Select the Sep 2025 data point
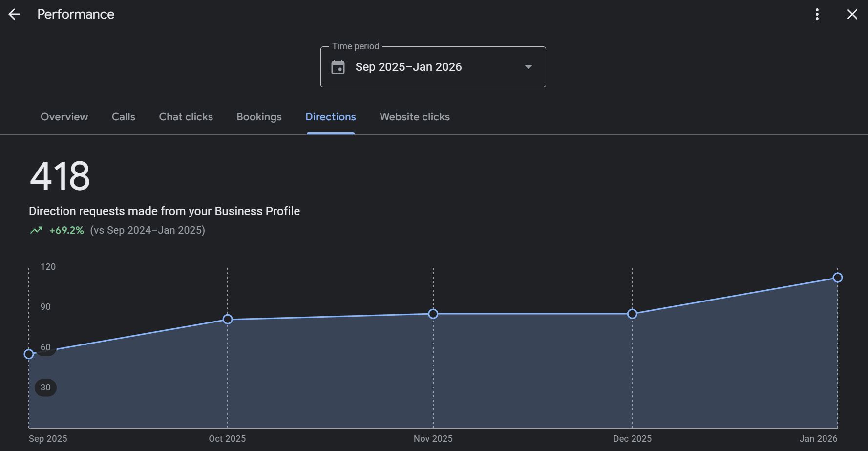The height and width of the screenshot is (451, 868). pyautogui.click(x=29, y=354)
